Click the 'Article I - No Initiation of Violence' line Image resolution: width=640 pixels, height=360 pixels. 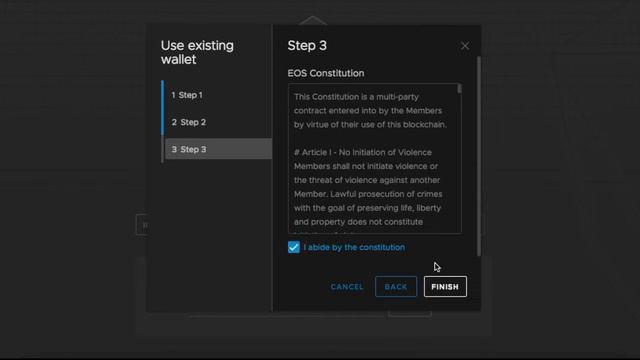(x=362, y=152)
